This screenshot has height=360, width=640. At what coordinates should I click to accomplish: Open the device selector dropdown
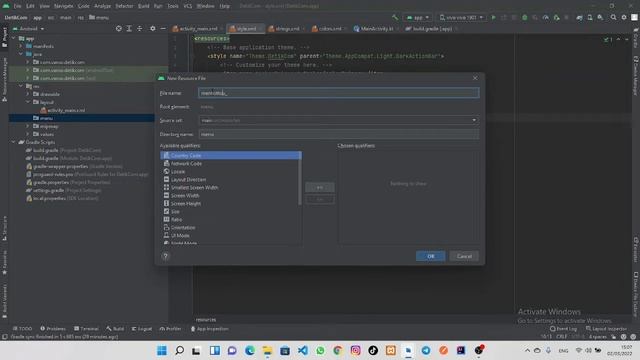click(x=461, y=18)
